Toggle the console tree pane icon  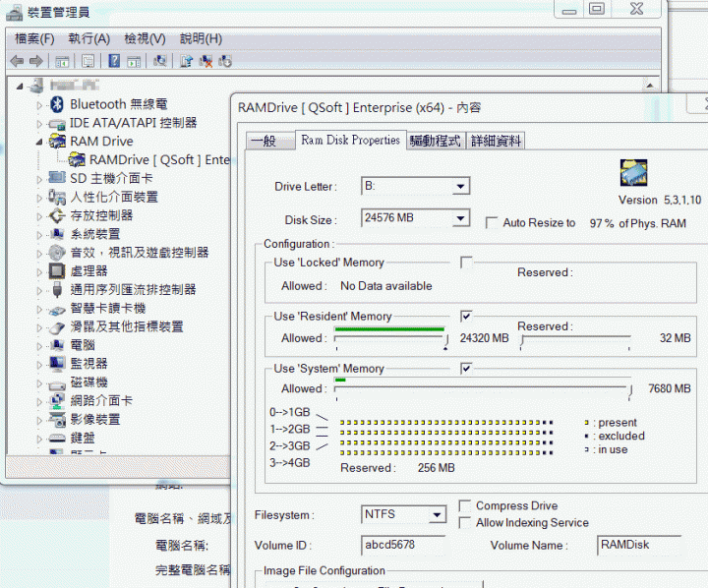point(62,61)
